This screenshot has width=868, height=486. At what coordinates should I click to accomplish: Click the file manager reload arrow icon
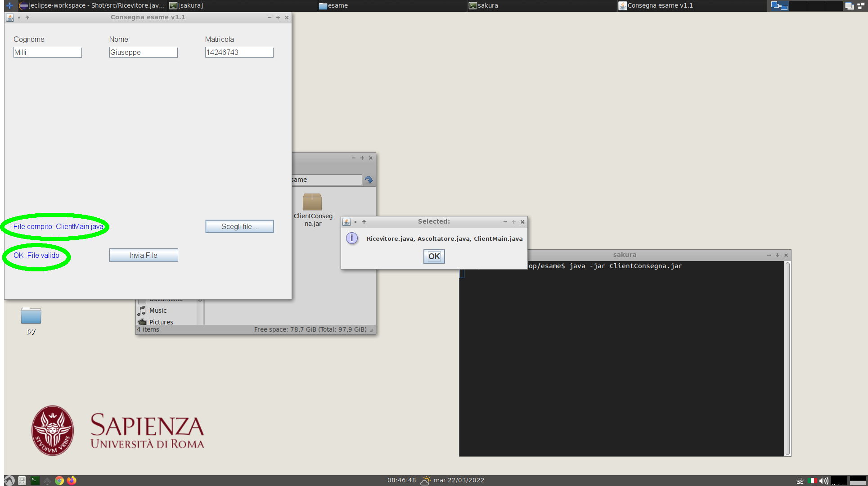click(369, 180)
